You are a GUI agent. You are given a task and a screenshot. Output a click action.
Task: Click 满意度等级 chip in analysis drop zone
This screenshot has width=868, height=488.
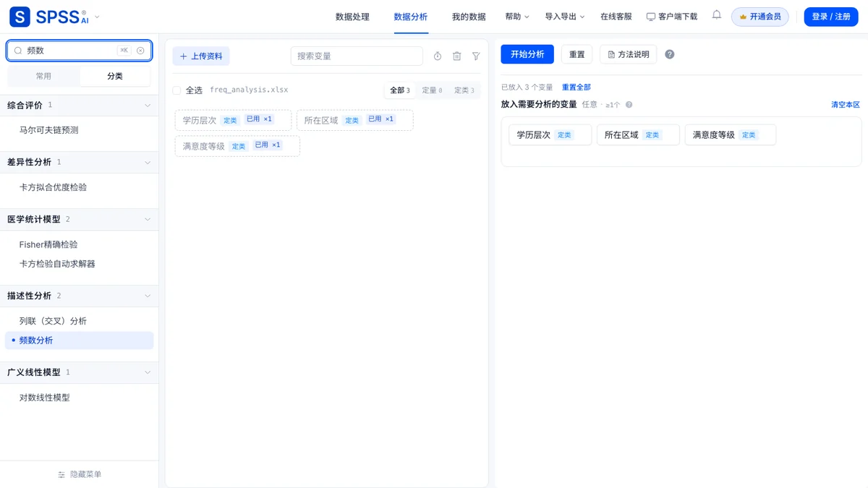tap(731, 135)
